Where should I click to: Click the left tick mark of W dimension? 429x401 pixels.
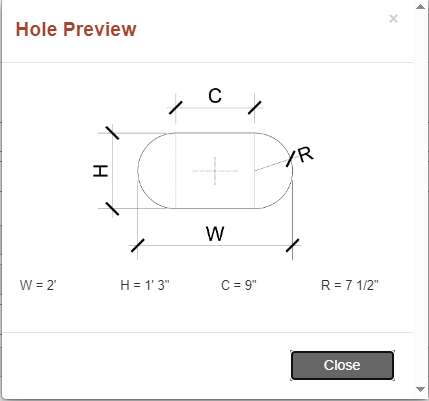(138, 245)
